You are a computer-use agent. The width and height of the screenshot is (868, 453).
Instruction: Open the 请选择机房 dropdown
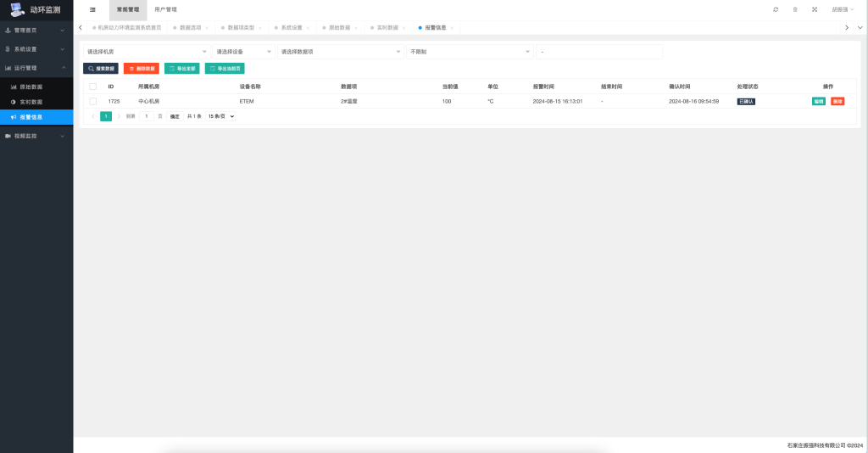[146, 52]
